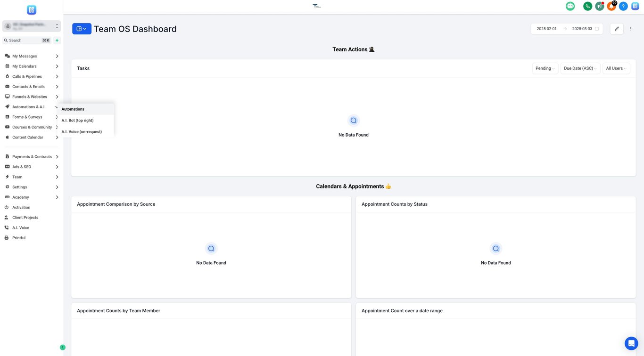Open the dashboard switcher dropdown button
The width and height of the screenshot is (644, 356).
(x=82, y=29)
